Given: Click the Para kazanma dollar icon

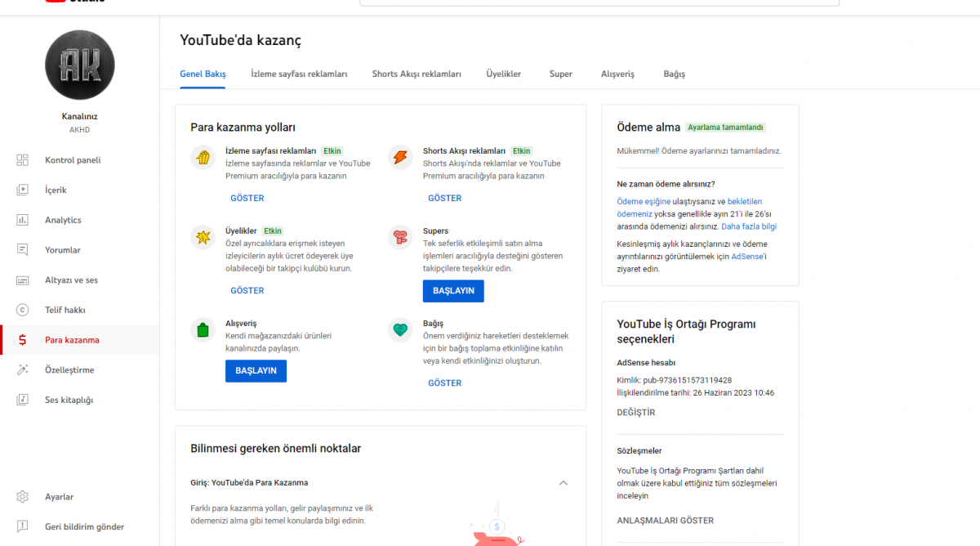Looking at the screenshot, I should [x=23, y=340].
